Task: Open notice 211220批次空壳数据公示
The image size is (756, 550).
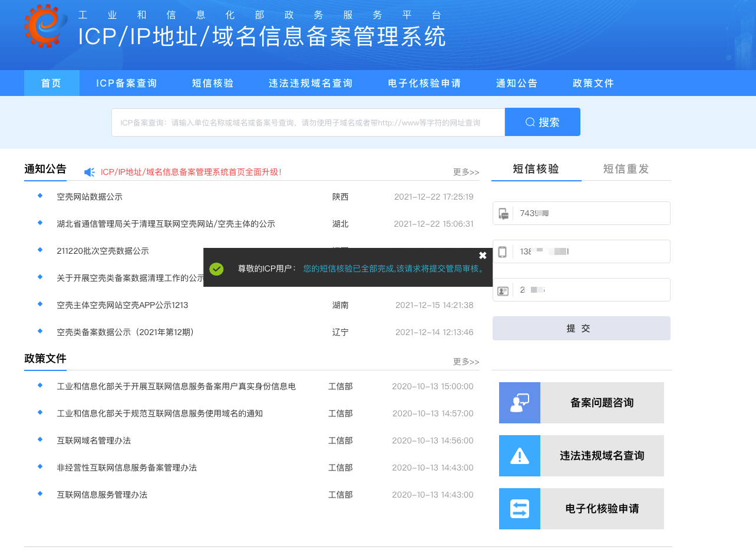Action: click(x=103, y=251)
